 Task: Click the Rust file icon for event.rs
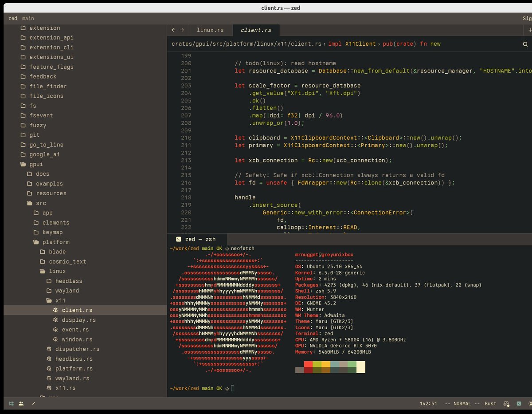tap(55, 330)
